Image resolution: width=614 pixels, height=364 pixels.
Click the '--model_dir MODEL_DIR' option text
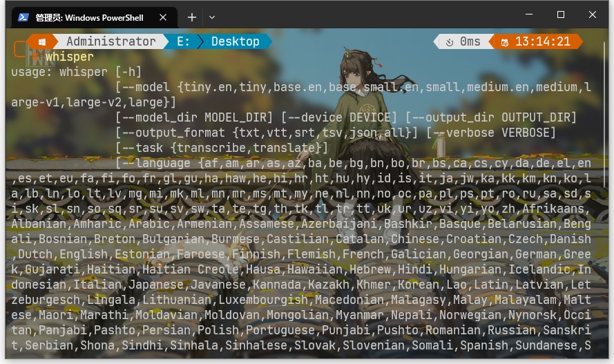(198, 117)
